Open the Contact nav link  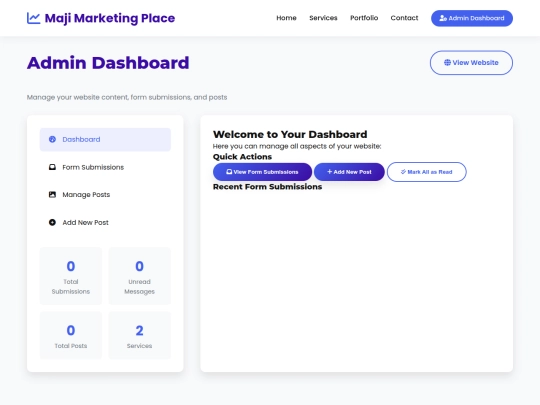[x=404, y=18]
